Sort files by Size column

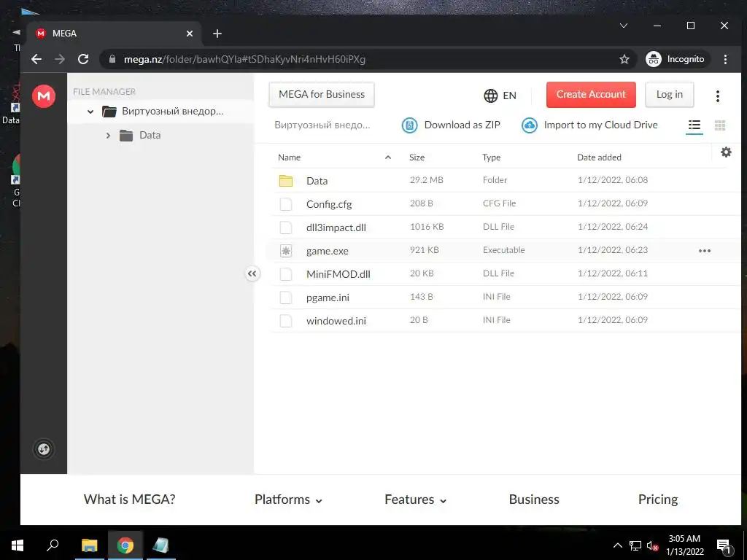point(417,157)
